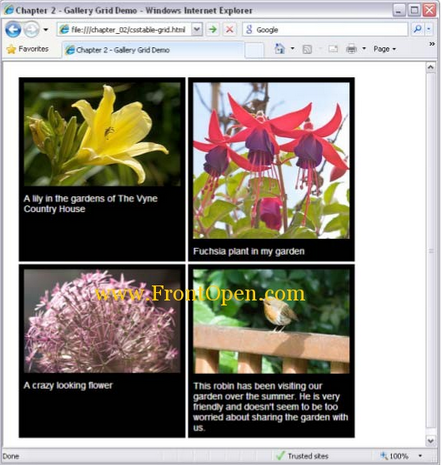Click the vertical scrollbar up arrow

(x=430, y=68)
